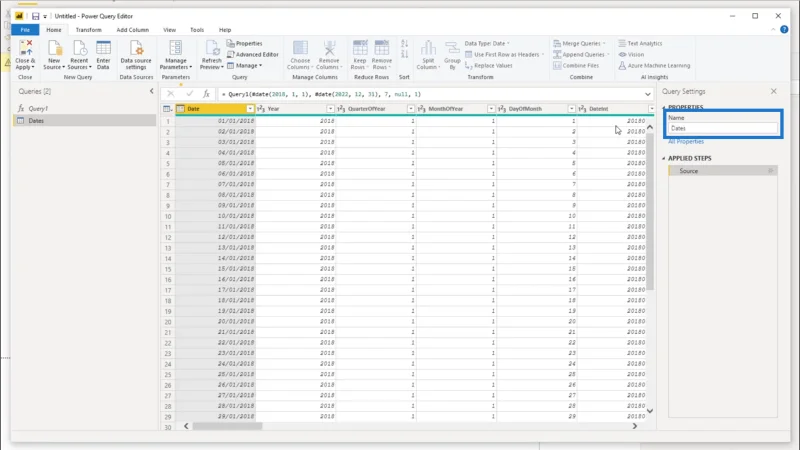Click the horizontal scrollbar right arrow
This screenshot has width=800, height=450.
(635, 426)
